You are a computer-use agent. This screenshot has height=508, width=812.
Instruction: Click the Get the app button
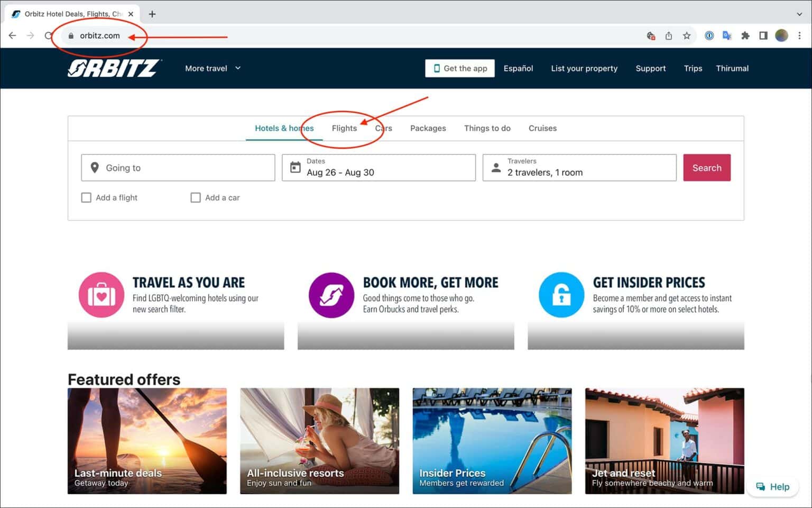tap(460, 68)
